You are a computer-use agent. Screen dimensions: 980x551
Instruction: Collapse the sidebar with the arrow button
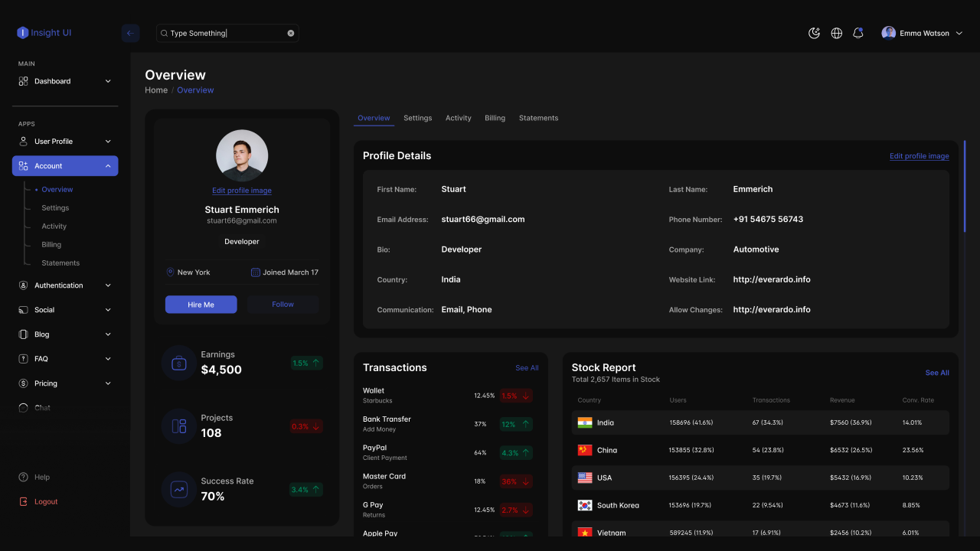point(129,33)
